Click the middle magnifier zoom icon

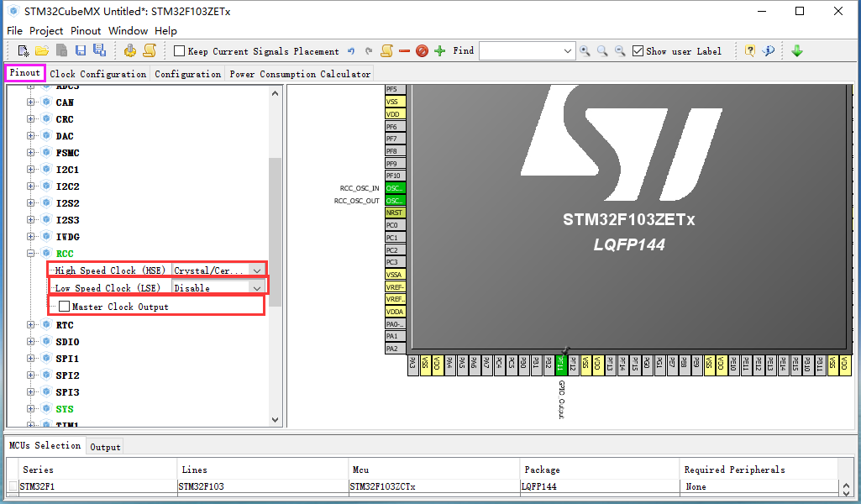(602, 51)
